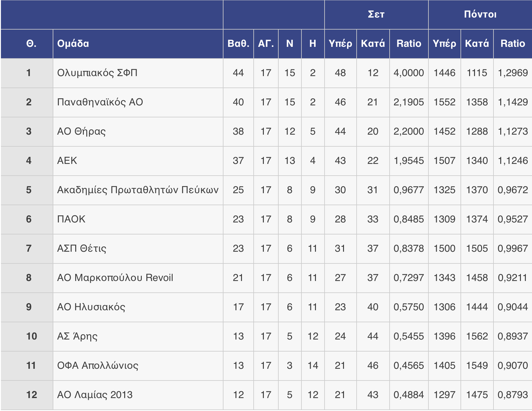Image resolution: width=532 pixels, height=411 pixels.
Task: Select the Σετ group header
Action: pos(376,14)
